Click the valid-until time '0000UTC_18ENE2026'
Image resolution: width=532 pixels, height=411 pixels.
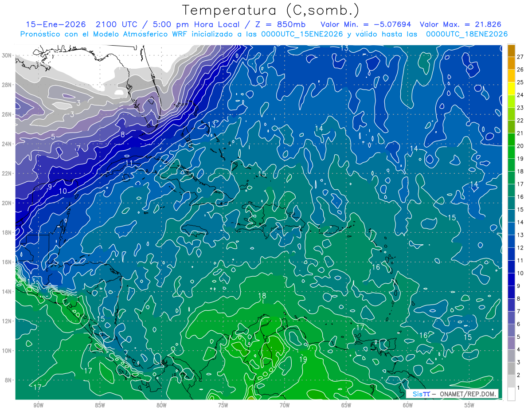coord(467,34)
